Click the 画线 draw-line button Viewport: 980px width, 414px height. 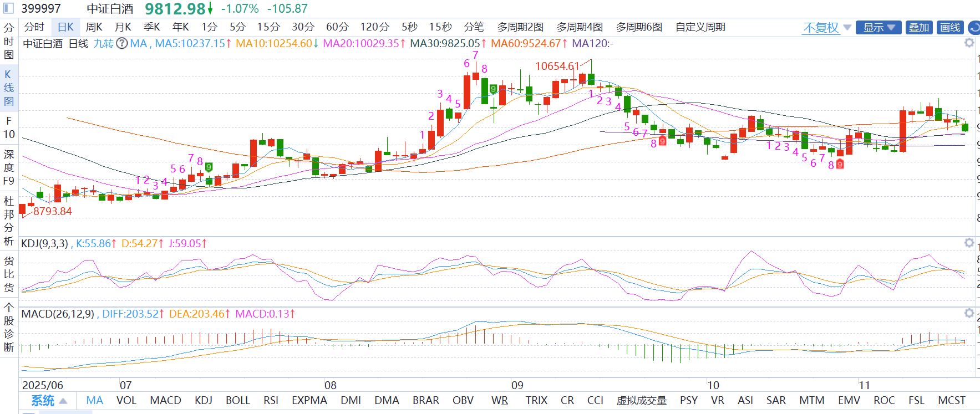pyautogui.click(x=950, y=27)
